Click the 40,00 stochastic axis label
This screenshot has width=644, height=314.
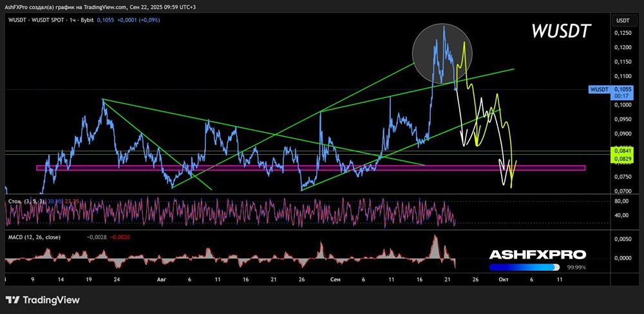(621, 215)
